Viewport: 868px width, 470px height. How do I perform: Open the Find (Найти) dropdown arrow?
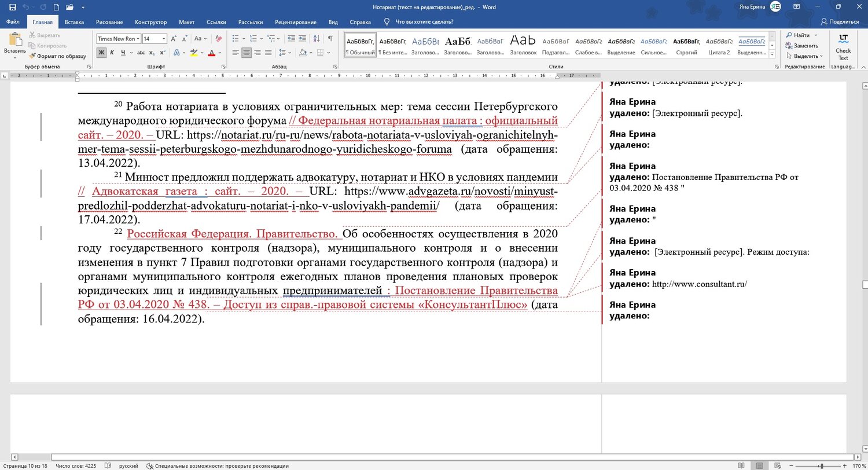click(815, 35)
